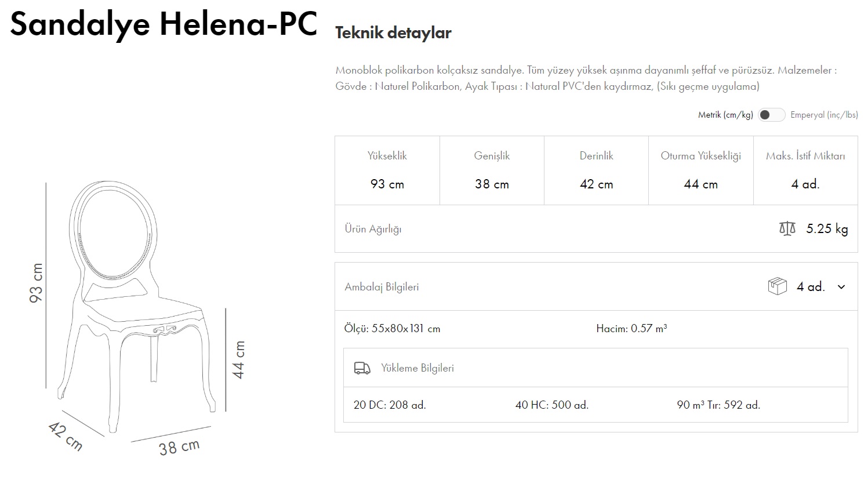Click the delivery truck icon near Yükleme Bilgileri
The width and height of the screenshot is (868, 480).
point(361,368)
